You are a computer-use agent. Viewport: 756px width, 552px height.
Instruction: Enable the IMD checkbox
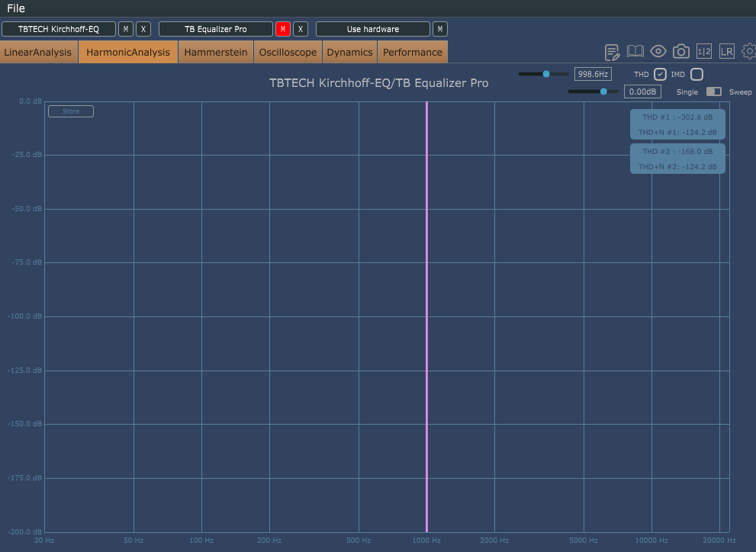[x=696, y=74]
